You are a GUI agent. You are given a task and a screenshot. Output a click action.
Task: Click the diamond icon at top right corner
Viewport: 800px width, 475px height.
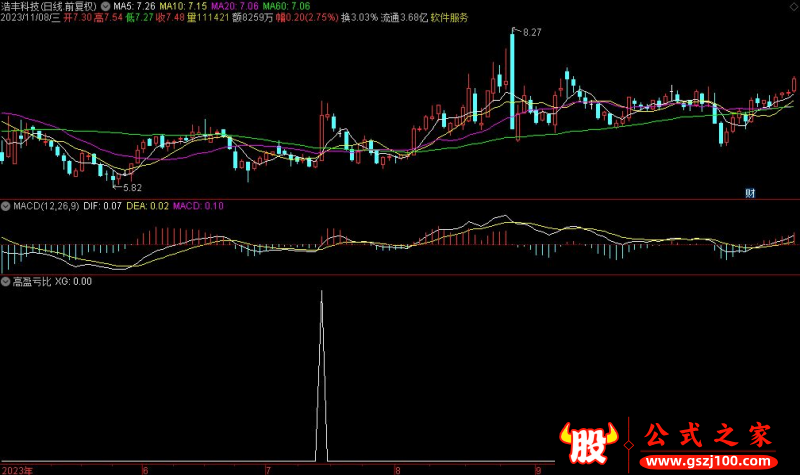[794, 6]
